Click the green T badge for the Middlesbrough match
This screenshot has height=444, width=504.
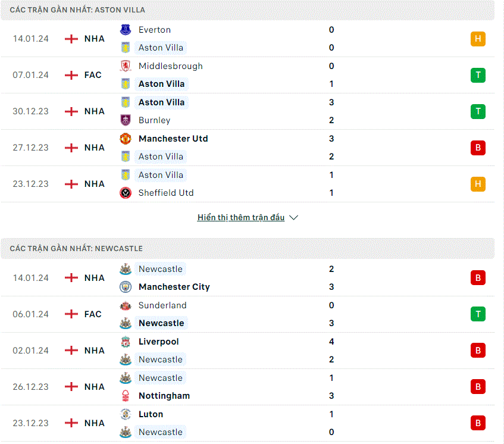click(478, 75)
